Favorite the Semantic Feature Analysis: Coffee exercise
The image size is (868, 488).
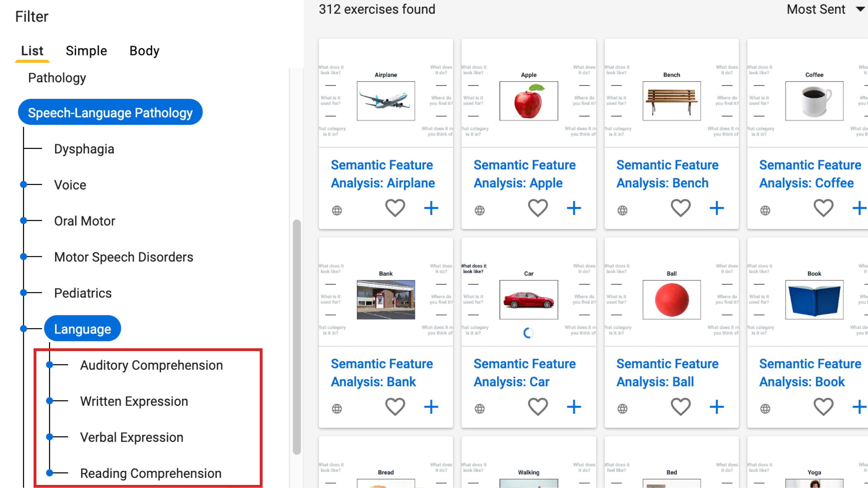823,208
